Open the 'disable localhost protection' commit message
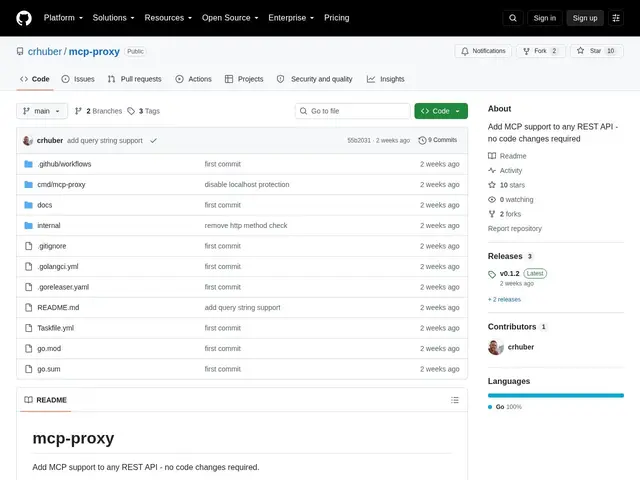The height and width of the screenshot is (480, 640). click(x=247, y=184)
